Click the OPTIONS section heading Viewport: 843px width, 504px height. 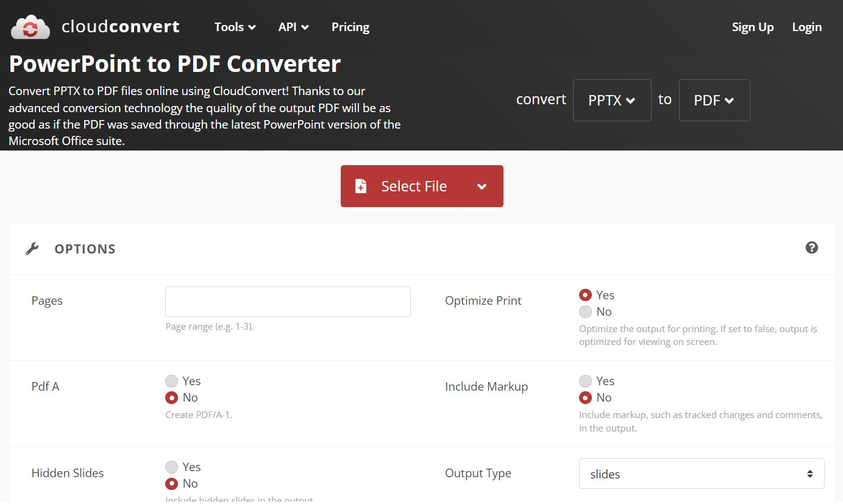(x=85, y=249)
